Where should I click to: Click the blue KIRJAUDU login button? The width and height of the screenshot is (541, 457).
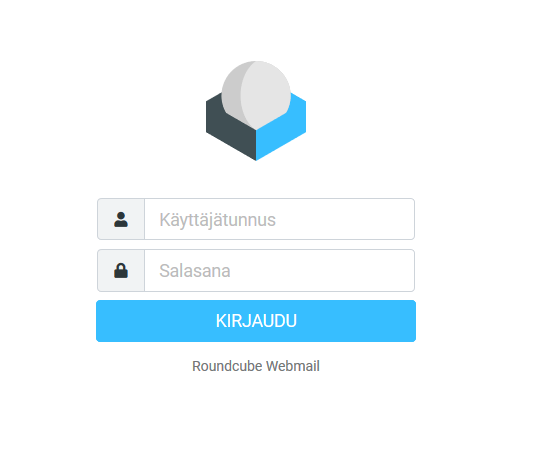(x=256, y=321)
